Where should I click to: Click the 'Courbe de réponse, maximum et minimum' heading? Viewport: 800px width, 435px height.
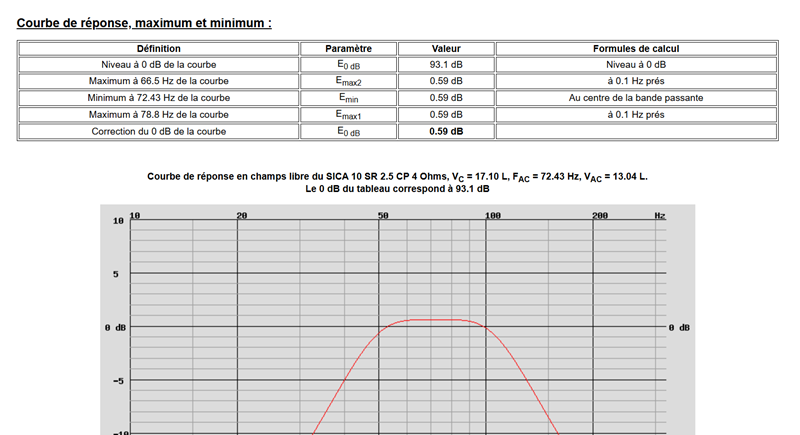(144, 23)
